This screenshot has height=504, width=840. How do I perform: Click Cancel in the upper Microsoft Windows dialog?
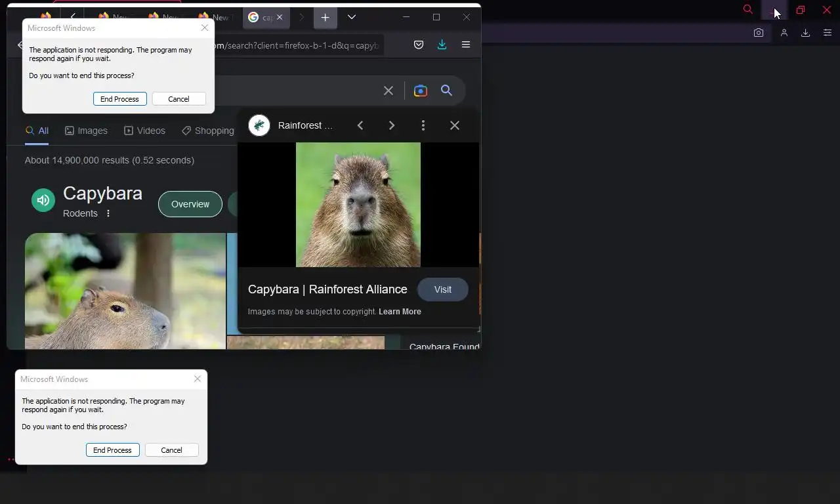click(178, 99)
